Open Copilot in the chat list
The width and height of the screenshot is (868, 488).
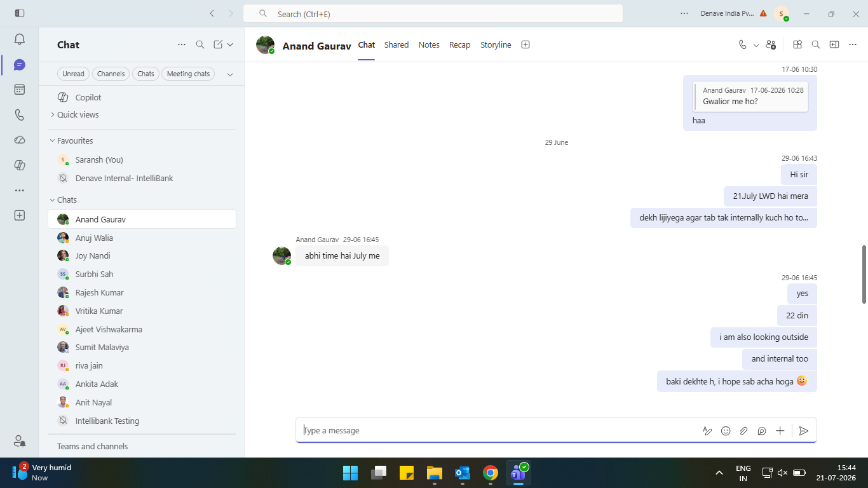142,97
